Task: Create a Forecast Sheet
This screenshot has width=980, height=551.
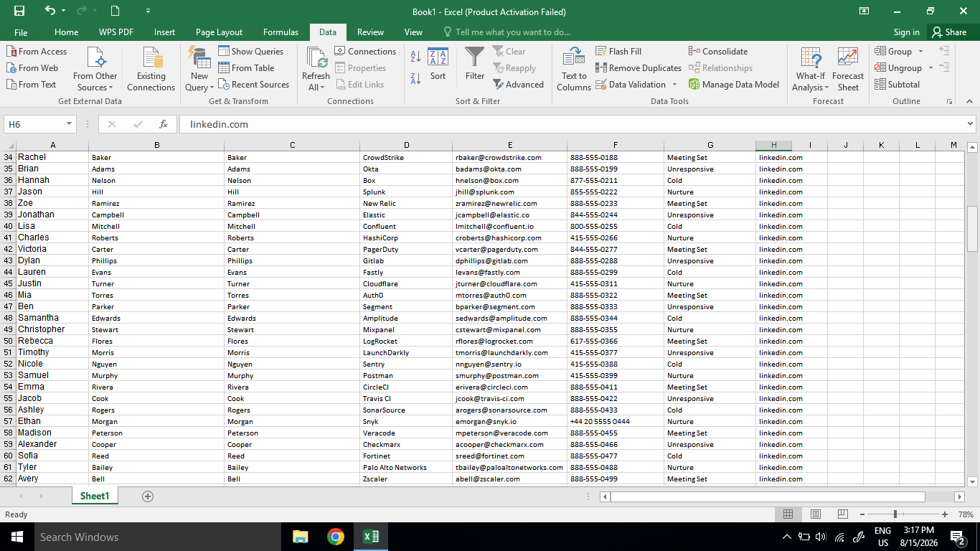Action: click(x=848, y=70)
